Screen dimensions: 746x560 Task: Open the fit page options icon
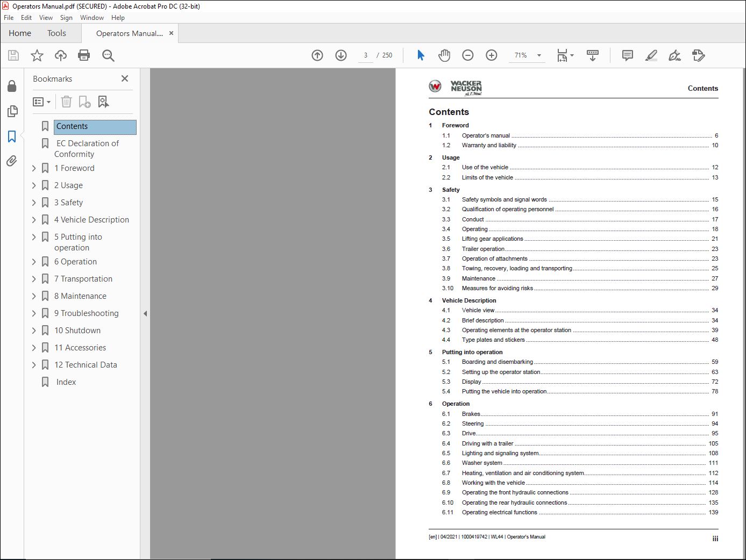pyautogui.click(x=563, y=55)
